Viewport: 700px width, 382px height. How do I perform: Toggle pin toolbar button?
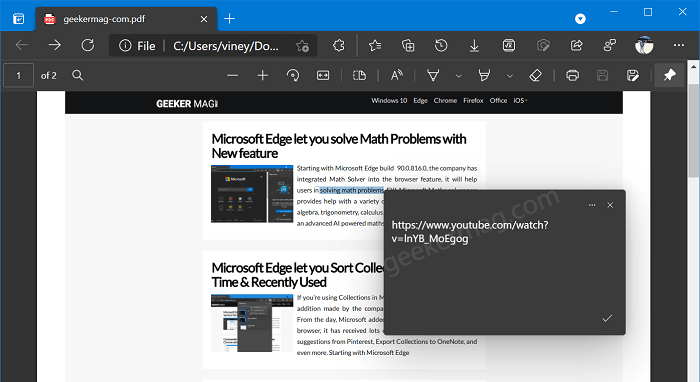click(669, 75)
